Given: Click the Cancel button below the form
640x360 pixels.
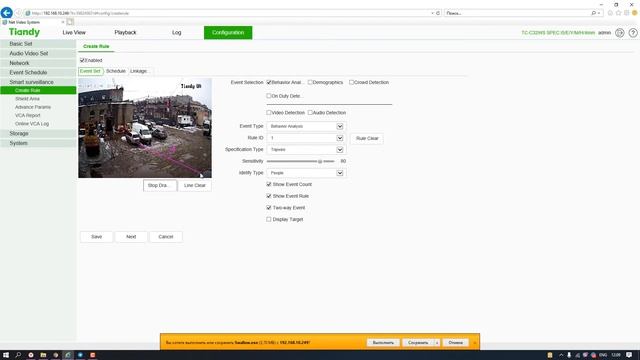Looking at the screenshot, I should click(166, 237).
